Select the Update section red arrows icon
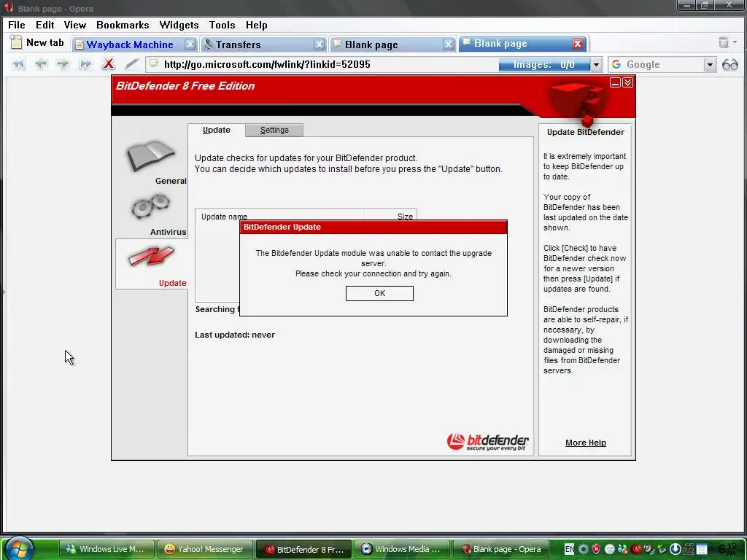 tap(152, 256)
